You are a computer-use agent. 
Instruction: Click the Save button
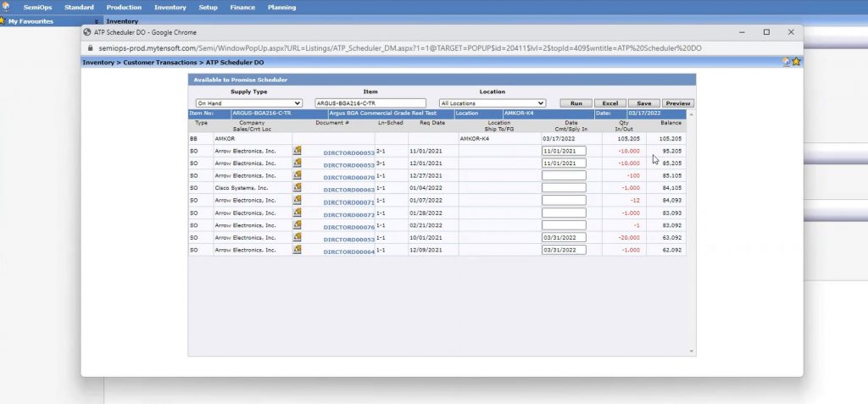point(644,103)
